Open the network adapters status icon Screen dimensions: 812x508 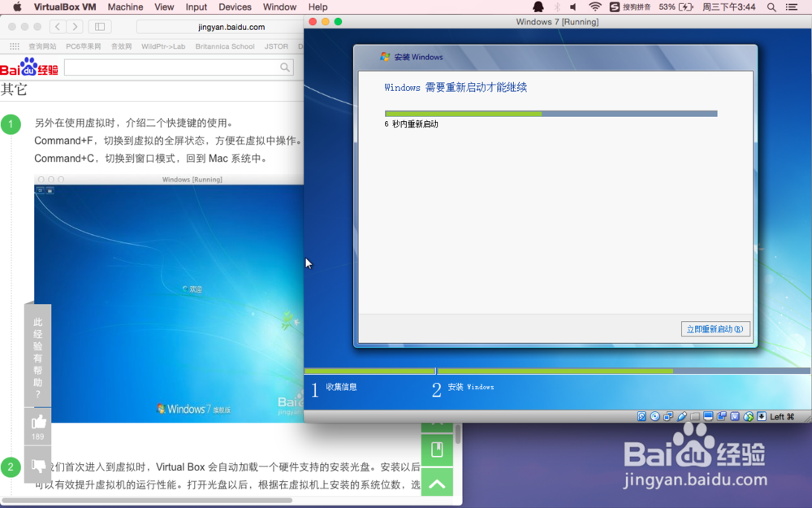tap(668, 416)
